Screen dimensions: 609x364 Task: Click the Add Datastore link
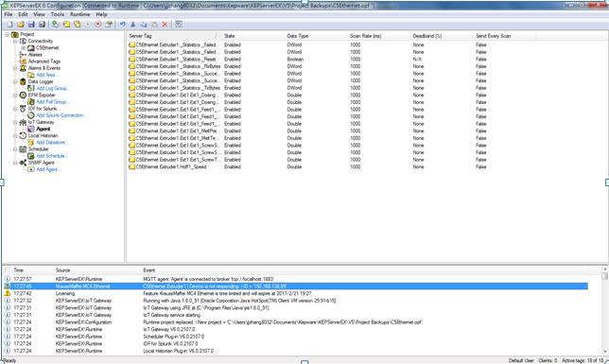52,143
